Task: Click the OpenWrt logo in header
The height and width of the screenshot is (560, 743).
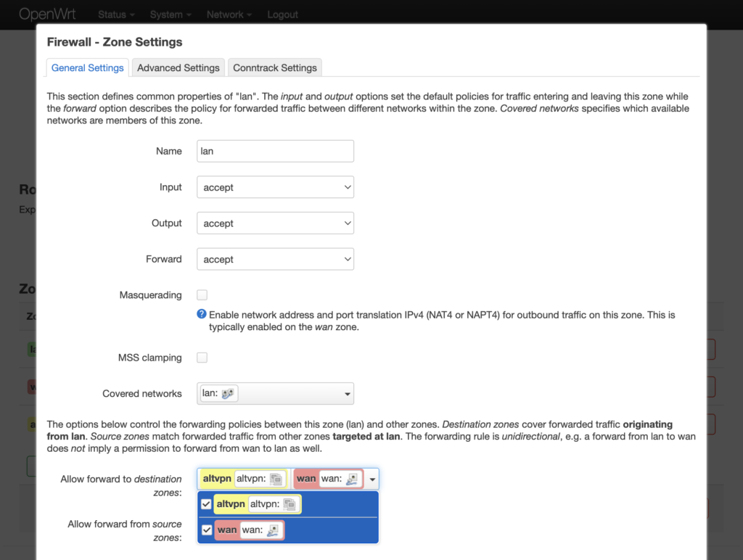Action: coord(47,15)
